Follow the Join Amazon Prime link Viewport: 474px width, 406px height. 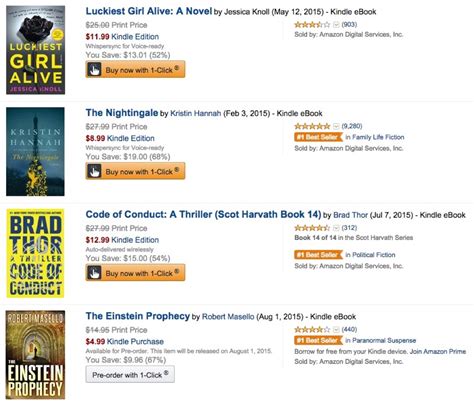tap(438, 351)
